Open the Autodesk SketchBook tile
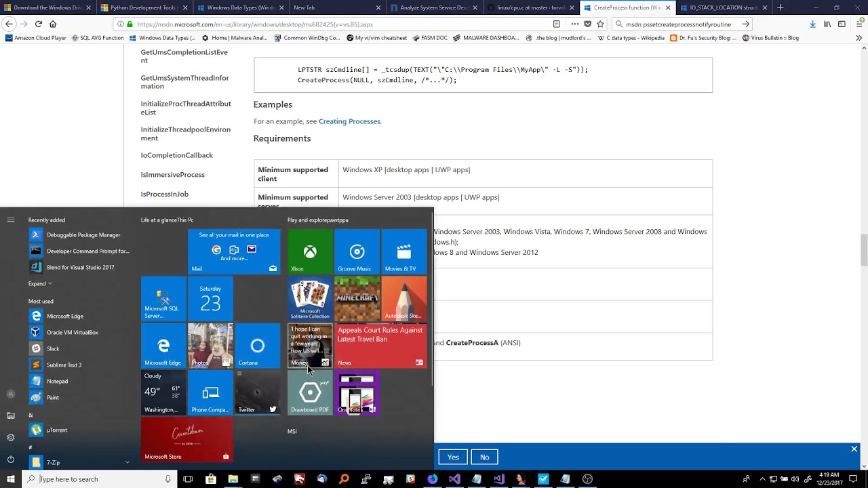868x488 pixels. (x=403, y=298)
